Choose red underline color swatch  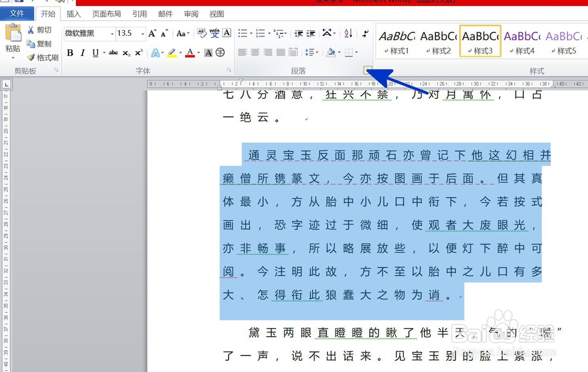pos(191,55)
